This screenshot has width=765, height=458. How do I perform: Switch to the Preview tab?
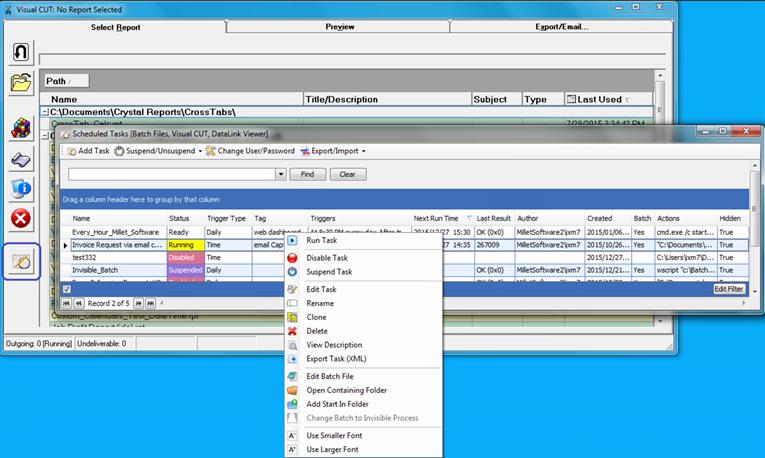pyautogui.click(x=339, y=27)
